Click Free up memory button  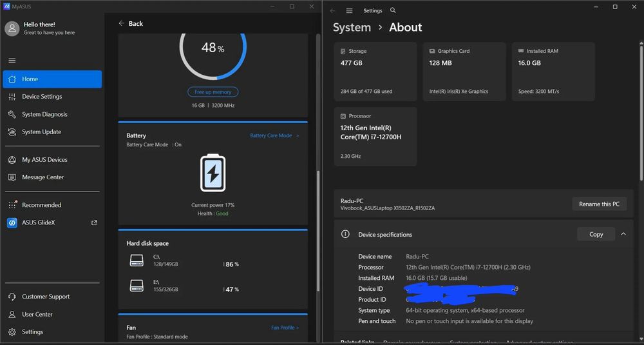pos(213,92)
